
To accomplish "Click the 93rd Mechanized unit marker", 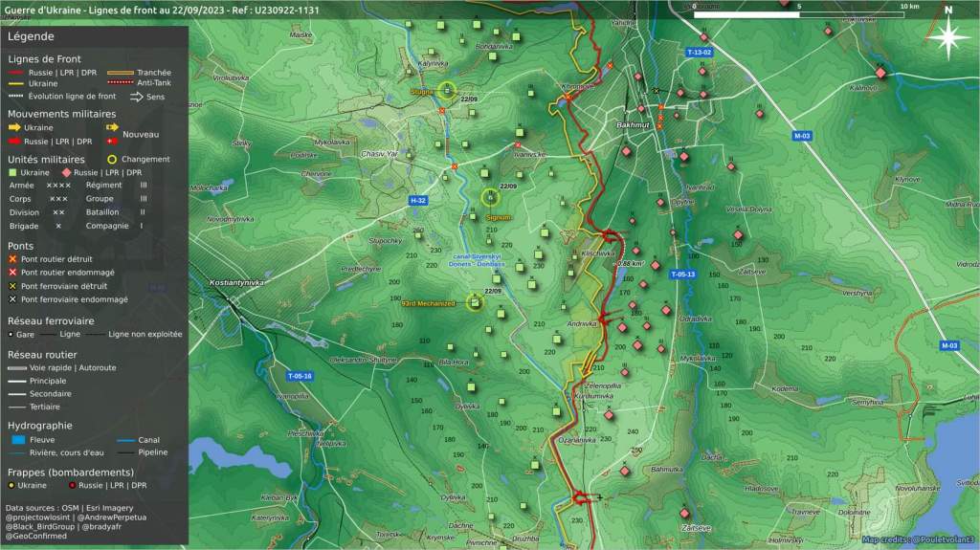I will tap(475, 302).
